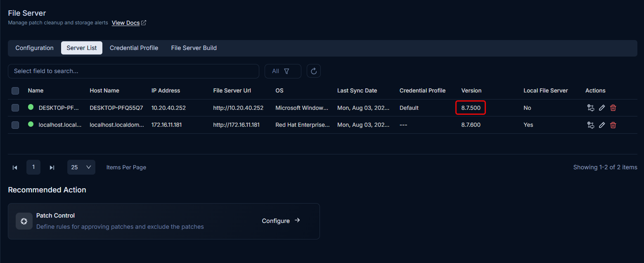This screenshot has width=644, height=263.
Task: Click the Local File Server column header
Action: (546, 90)
